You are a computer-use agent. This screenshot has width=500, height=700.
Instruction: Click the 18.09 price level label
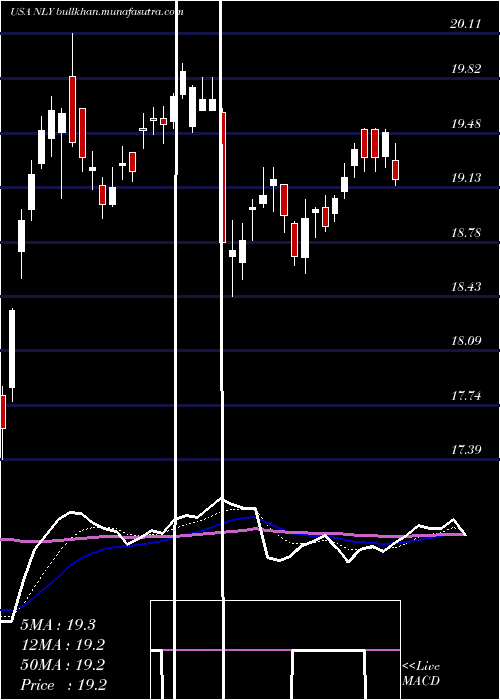(466, 341)
